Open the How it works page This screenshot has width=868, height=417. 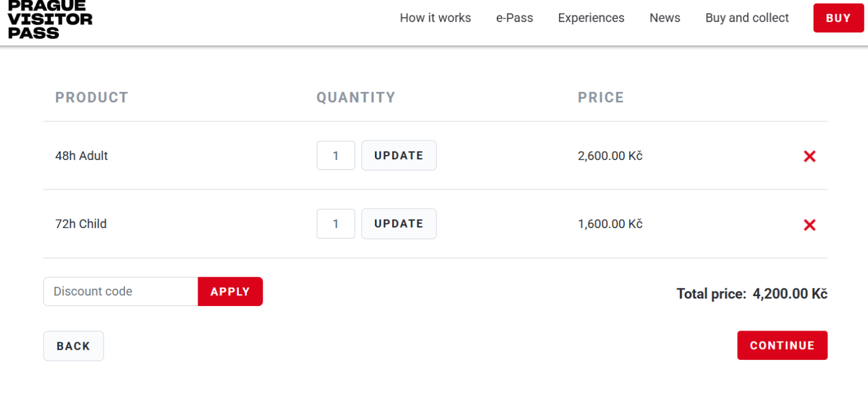[435, 18]
